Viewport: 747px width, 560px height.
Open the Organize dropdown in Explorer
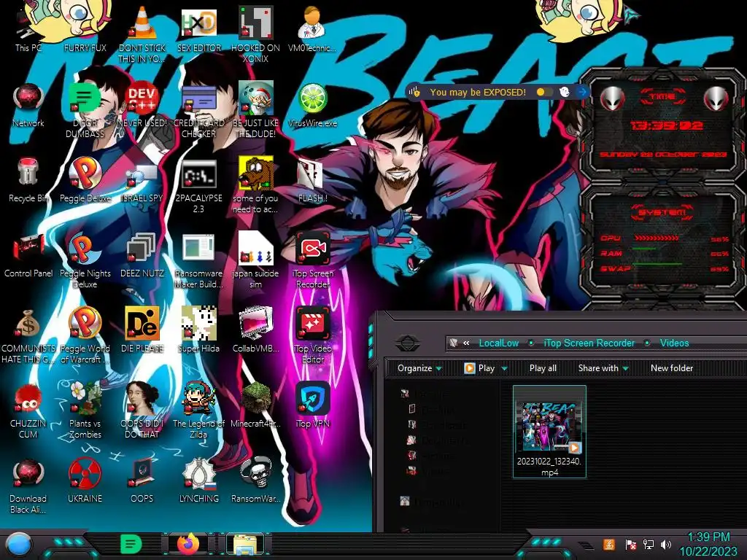[419, 368]
